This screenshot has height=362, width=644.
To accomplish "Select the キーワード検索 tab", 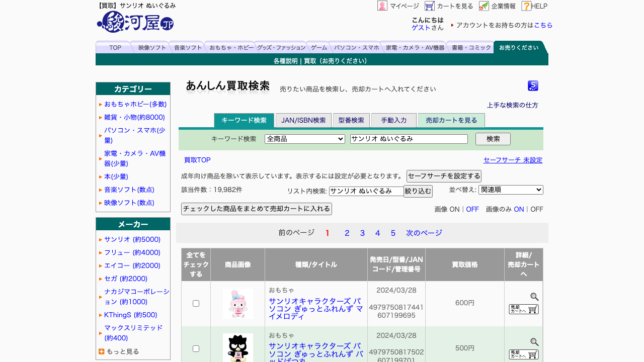I will (x=244, y=120).
